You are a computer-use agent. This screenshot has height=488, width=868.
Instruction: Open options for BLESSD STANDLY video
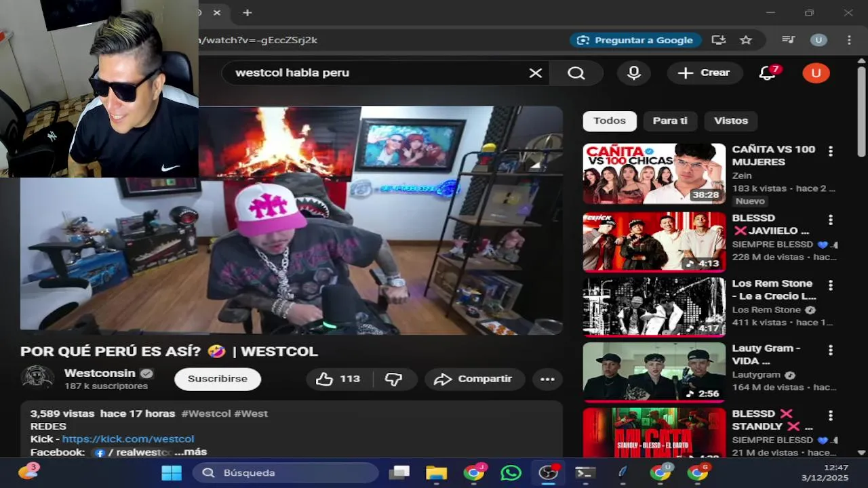tap(830, 415)
